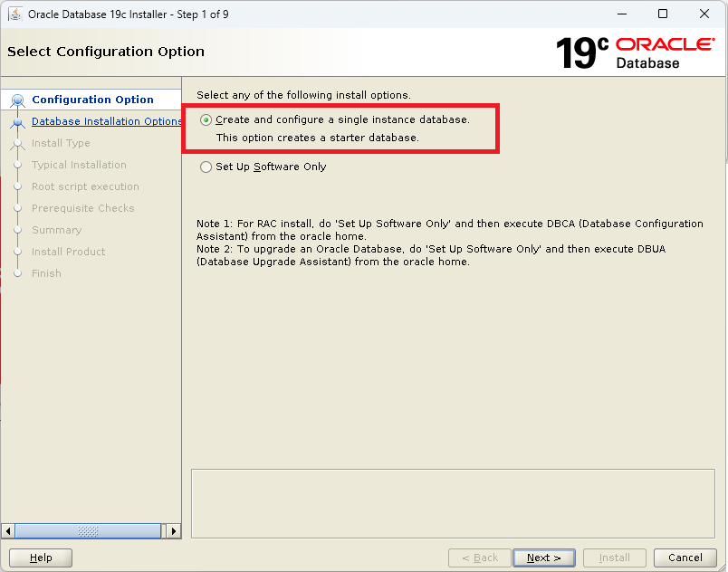
Task: Click the Summary step label
Action: tap(57, 230)
